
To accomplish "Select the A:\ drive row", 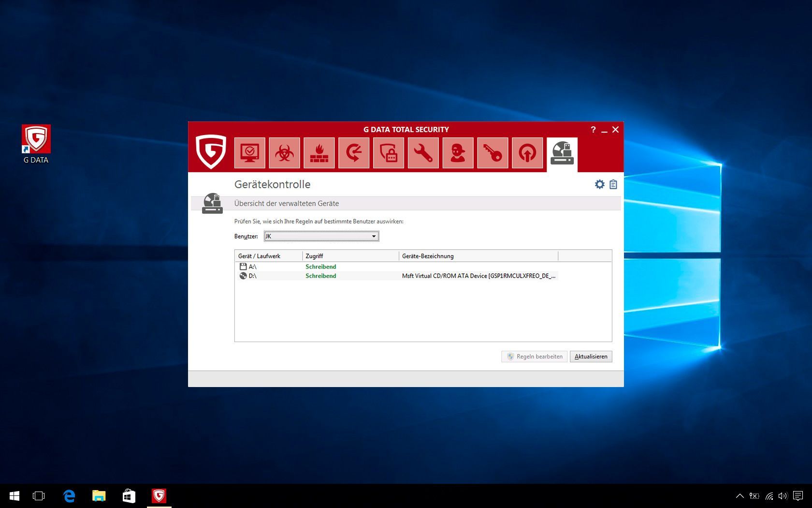I will [x=396, y=267].
